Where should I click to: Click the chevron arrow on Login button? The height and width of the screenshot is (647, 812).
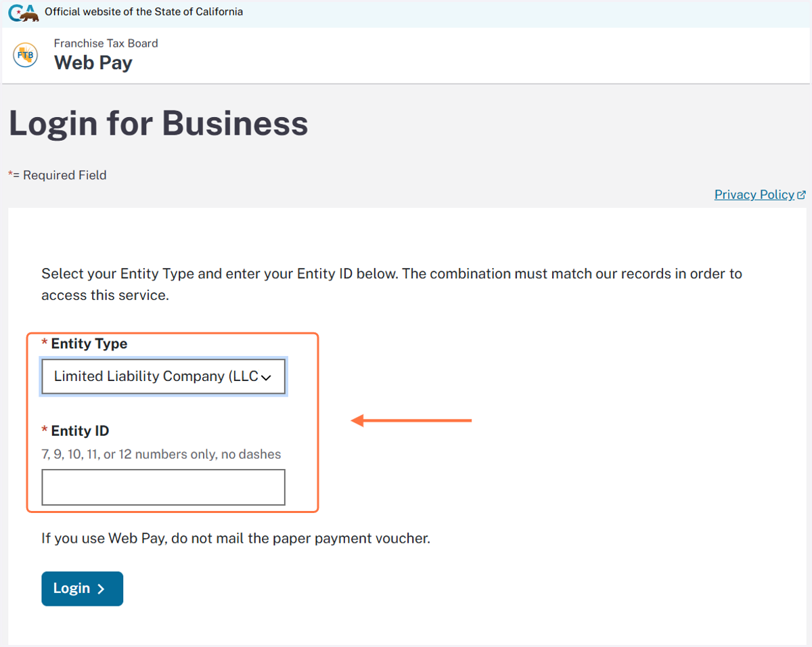(x=101, y=589)
